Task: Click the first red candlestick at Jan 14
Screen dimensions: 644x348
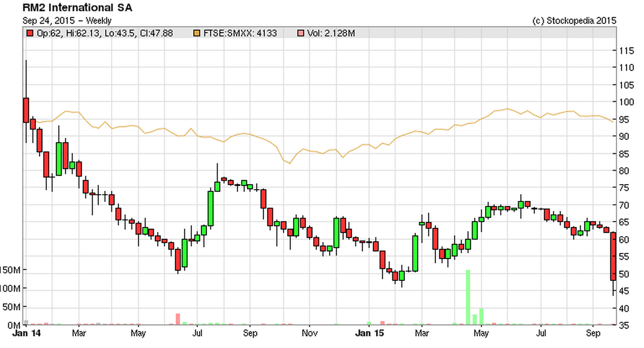Action: tap(26, 110)
